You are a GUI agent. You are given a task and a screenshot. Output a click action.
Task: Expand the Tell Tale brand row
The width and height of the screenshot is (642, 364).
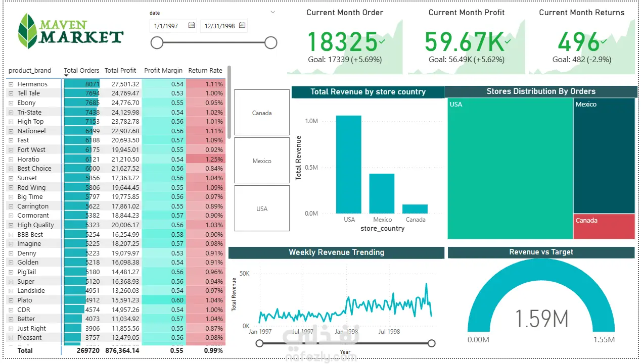pos(11,93)
